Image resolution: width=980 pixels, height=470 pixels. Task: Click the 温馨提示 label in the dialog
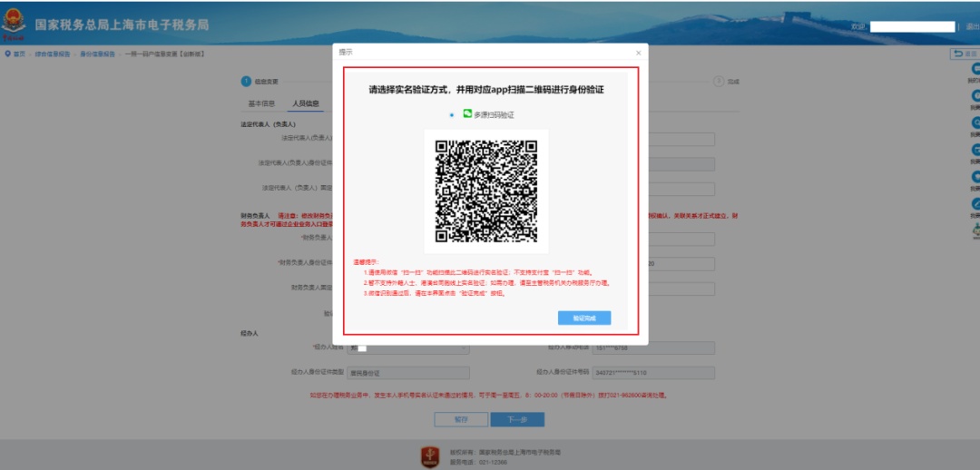(x=366, y=262)
